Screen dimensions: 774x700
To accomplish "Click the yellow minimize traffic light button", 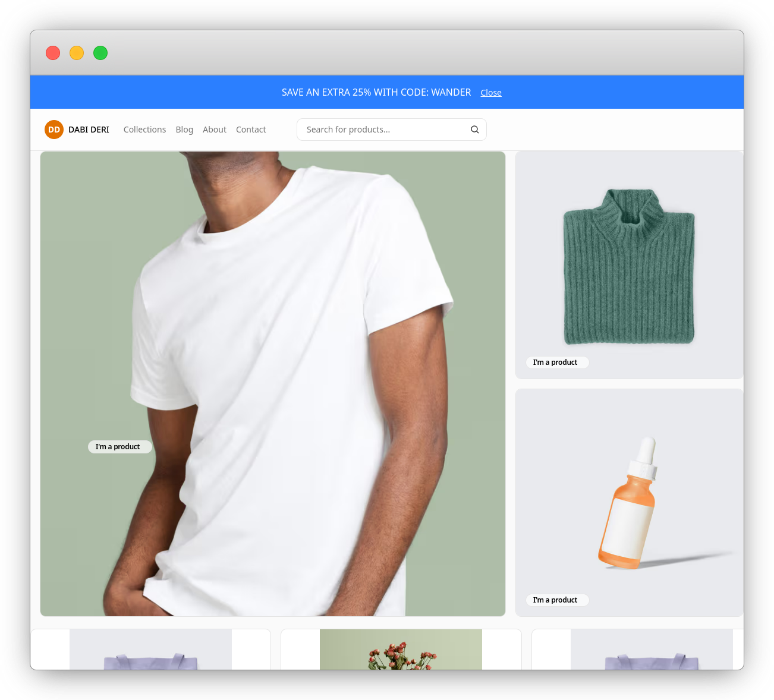I will click(x=77, y=53).
